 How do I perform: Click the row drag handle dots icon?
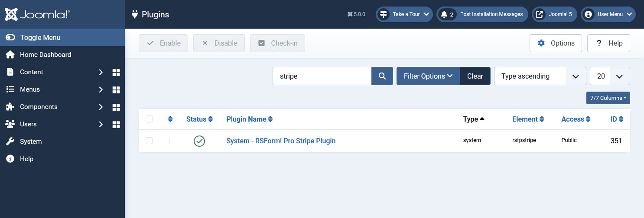click(169, 141)
